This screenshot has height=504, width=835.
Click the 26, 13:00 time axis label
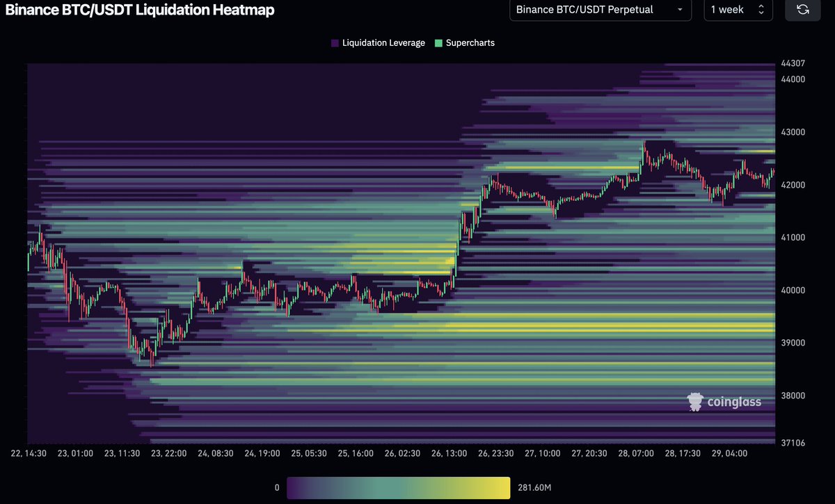pos(450,453)
